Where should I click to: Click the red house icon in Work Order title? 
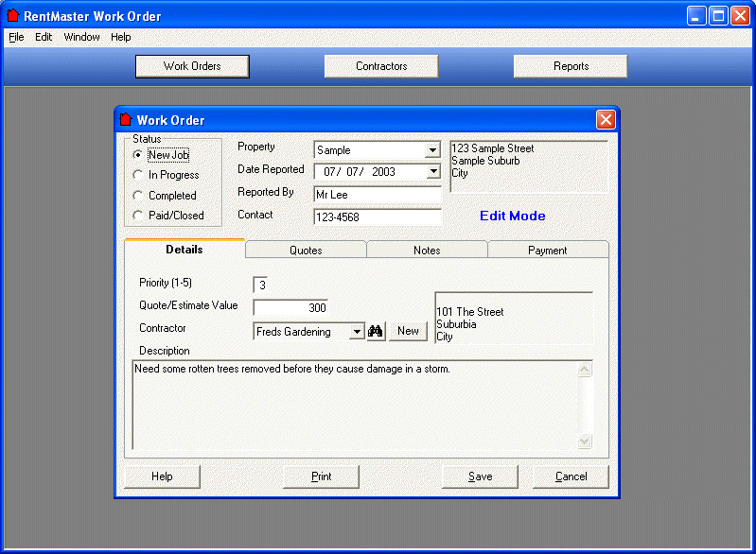(125, 120)
